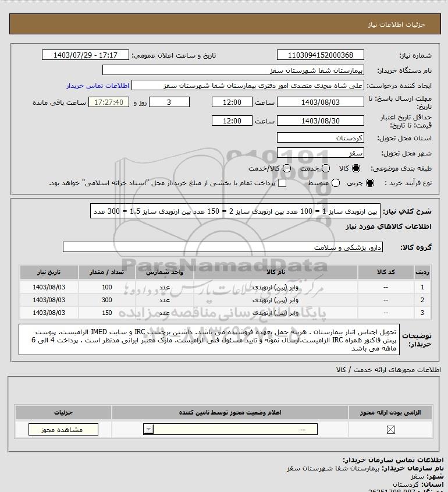Image resolution: width=448 pixels, height=492 pixels.
Task: Click the 'واحد شمارش' column header
Action: pyautogui.click(x=165, y=272)
